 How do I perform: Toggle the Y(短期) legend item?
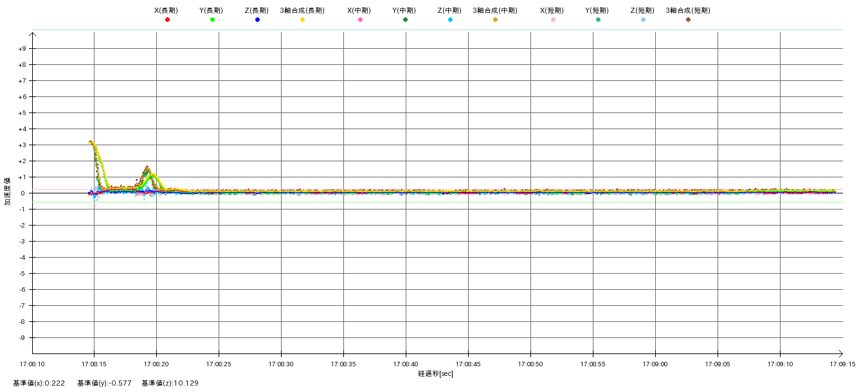[x=598, y=20]
